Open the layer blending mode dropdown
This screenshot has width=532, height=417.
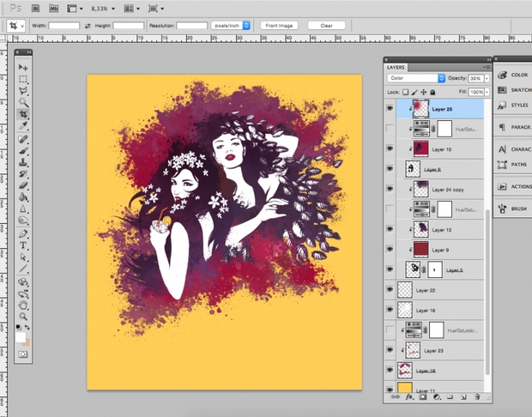pos(416,78)
